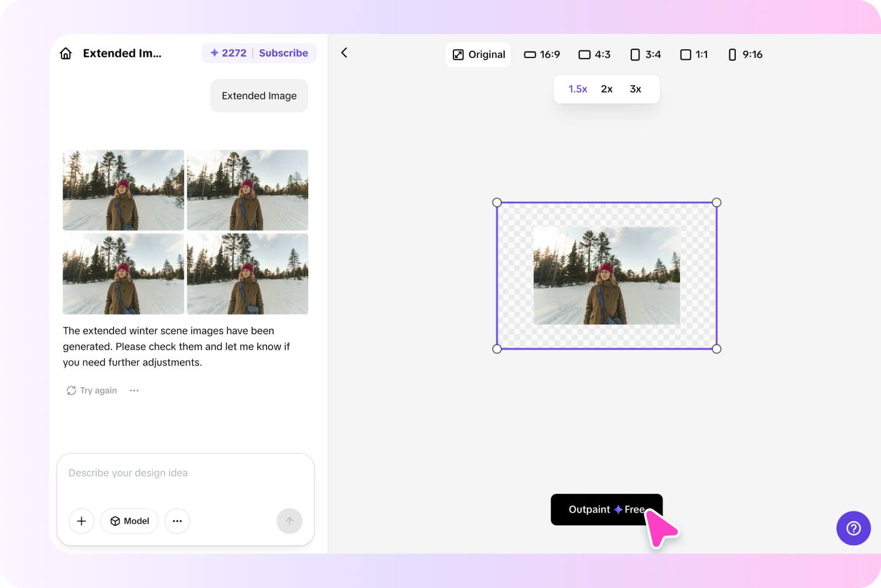Click the send arrow button
Viewport: 881px width, 588px height.
[289, 521]
